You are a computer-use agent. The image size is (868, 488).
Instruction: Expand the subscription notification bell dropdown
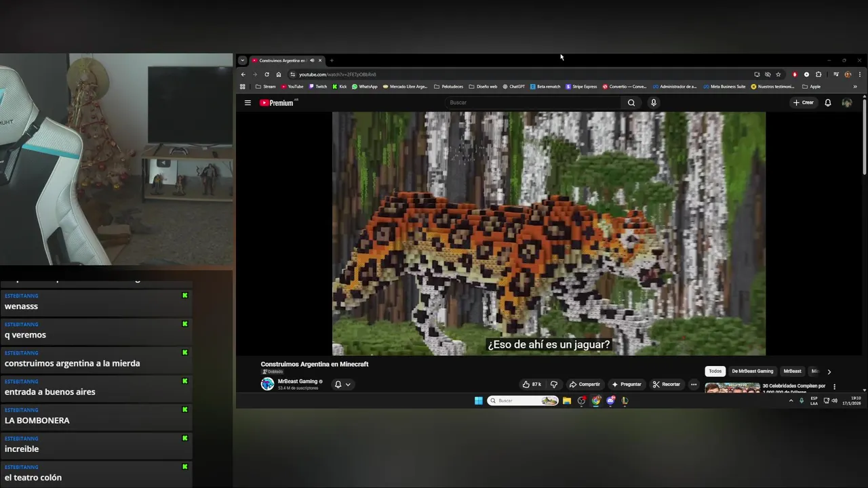pyautogui.click(x=342, y=384)
